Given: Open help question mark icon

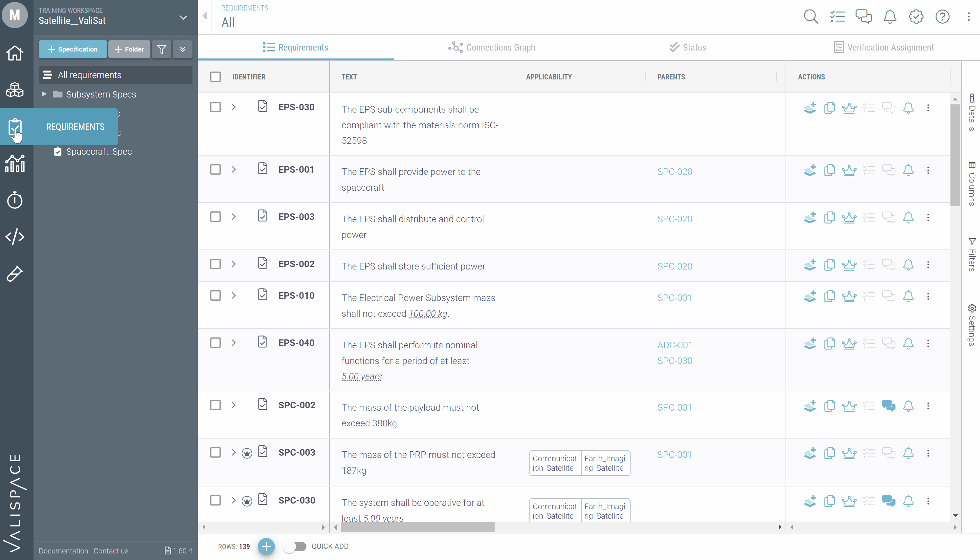Looking at the screenshot, I should [x=942, y=16].
